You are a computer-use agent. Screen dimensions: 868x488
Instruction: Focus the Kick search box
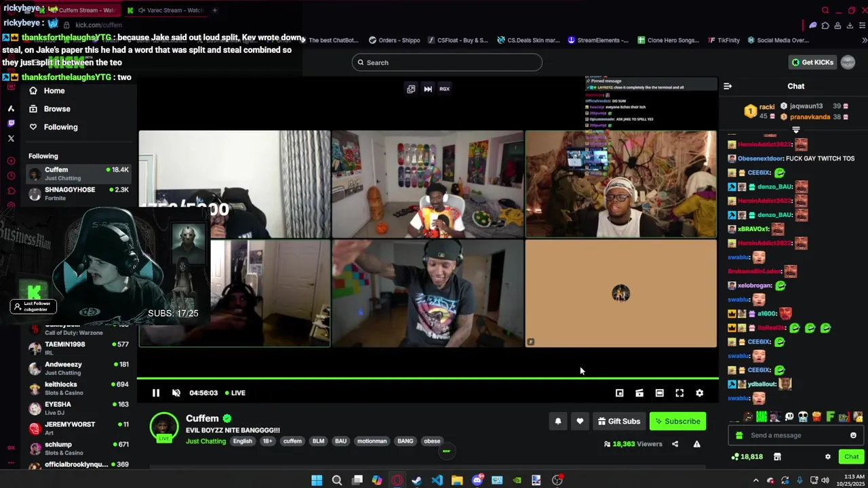tap(447, 62)
